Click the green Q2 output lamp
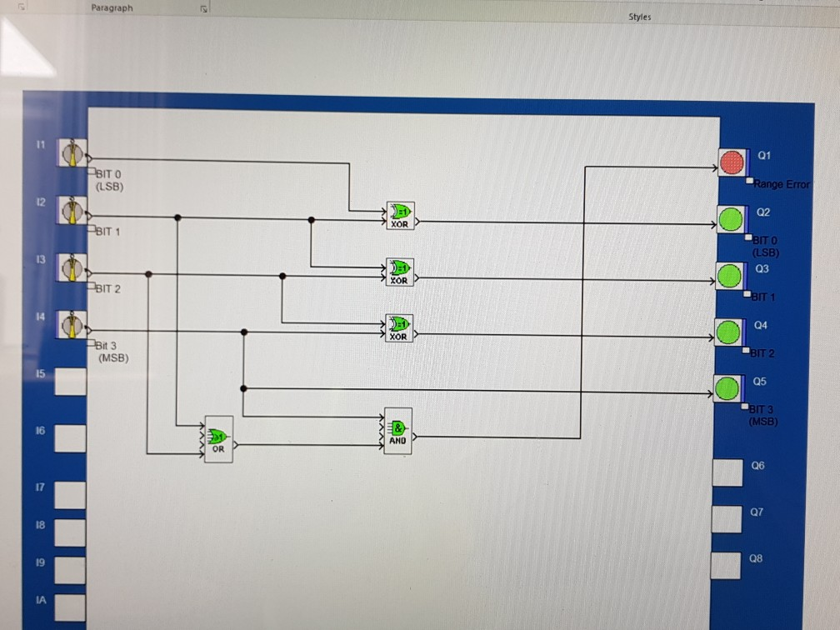840x630 pixels. click(x=731, y=220)
